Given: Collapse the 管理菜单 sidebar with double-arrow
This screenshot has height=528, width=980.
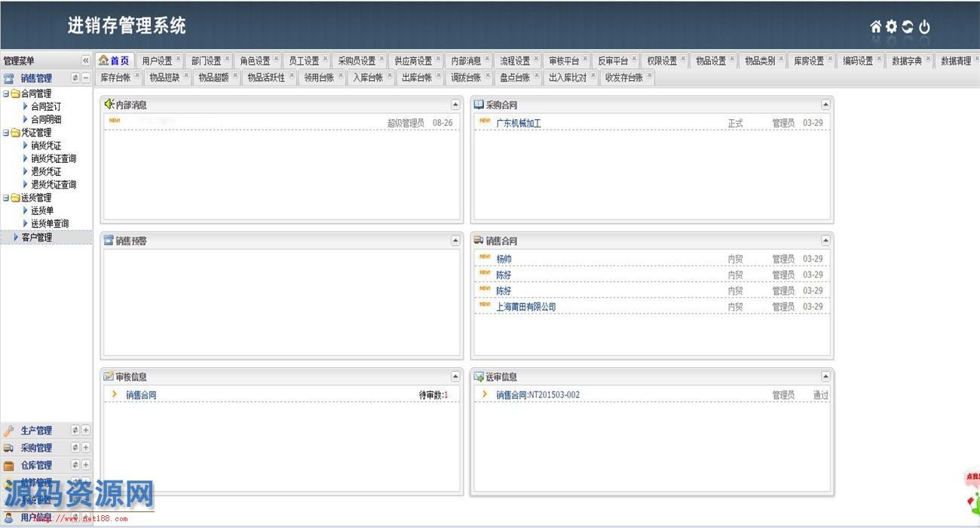Looking at the screenshot, I should (86, 61).
